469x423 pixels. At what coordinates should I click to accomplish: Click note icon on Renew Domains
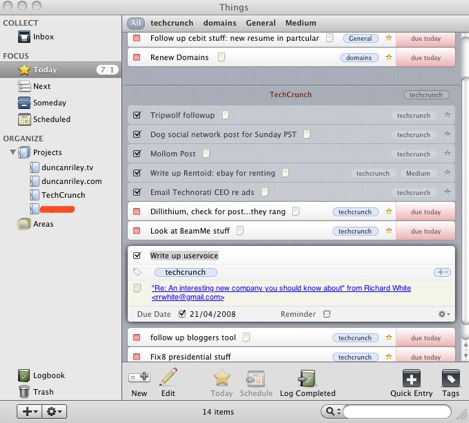tap(221, 57)
